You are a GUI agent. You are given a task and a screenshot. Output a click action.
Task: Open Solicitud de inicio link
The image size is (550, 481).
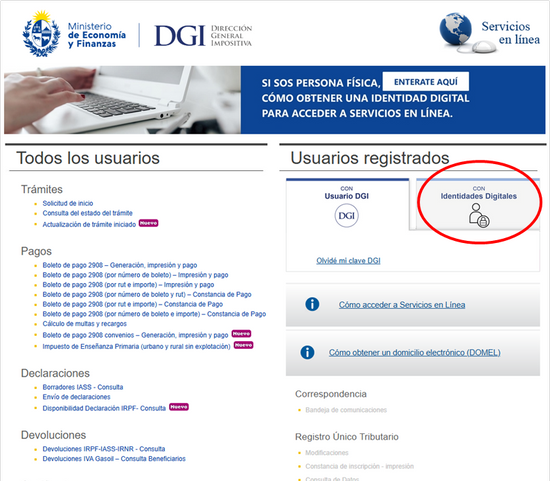68,203
